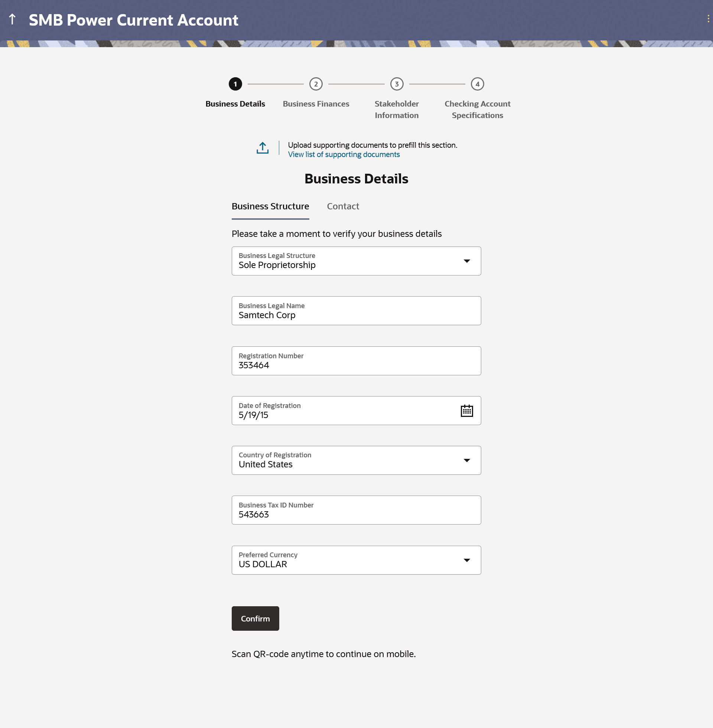Click the upload documents icon
The width and height of the screenshot is (713, 728).
[263, 148]
